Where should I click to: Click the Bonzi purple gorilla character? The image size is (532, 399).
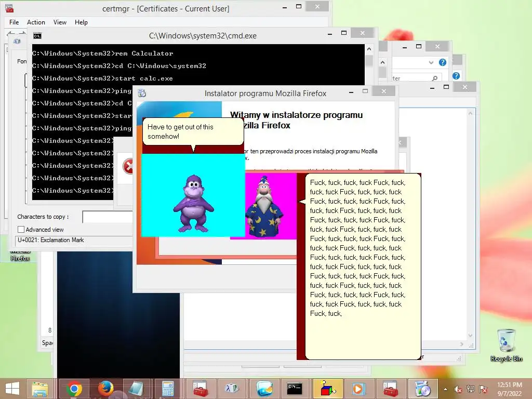(193, 204)
